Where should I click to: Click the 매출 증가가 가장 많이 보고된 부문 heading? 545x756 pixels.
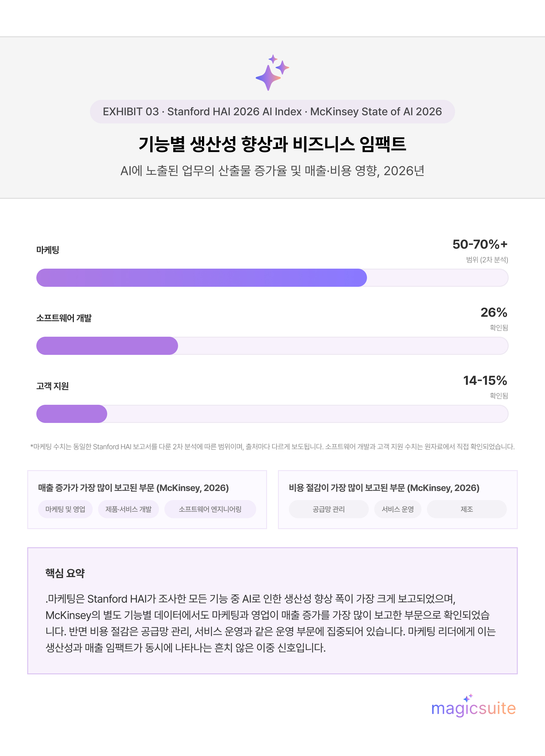point(134,488)
